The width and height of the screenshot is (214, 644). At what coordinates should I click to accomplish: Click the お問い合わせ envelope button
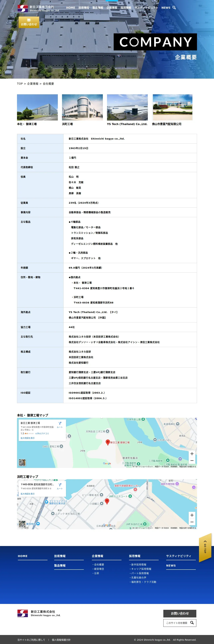pyautogui.click(x=29, y=22)
